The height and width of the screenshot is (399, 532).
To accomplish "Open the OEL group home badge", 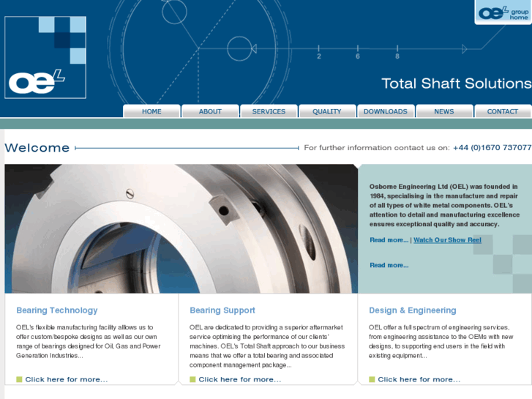I will point(503,12).
